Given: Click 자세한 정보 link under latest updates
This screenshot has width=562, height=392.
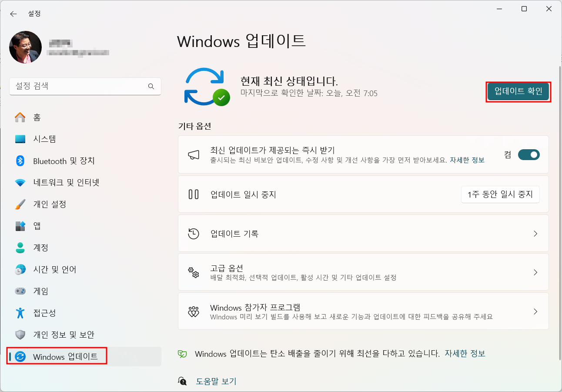Looking at the screenshot, I should pyautogui.click(x=467, y=160).
